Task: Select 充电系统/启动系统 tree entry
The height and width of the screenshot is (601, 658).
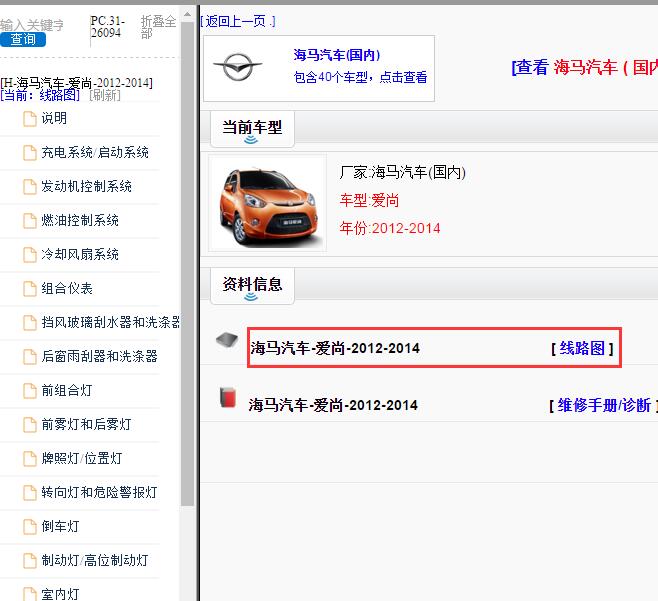Action: point(95,152)
